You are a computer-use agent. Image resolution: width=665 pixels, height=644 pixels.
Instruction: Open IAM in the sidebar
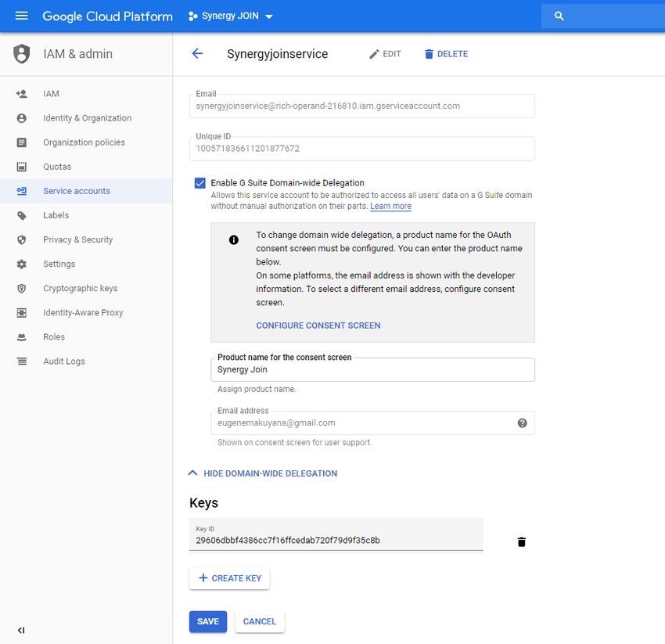pyautogui.click(x=86, y=94)
